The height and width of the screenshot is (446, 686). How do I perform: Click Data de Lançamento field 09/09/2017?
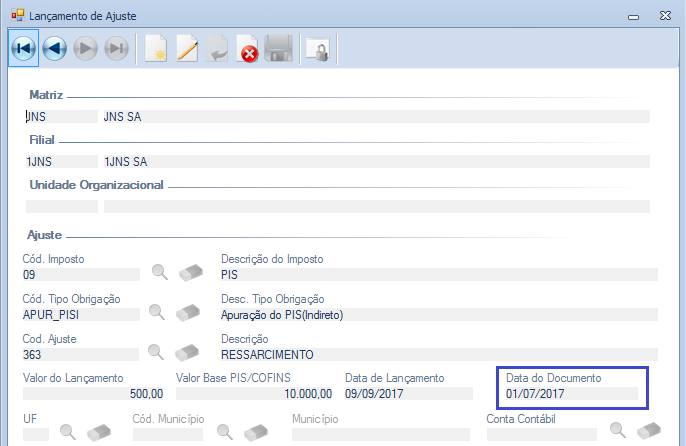pyautogui.click(x=409, y=393)
